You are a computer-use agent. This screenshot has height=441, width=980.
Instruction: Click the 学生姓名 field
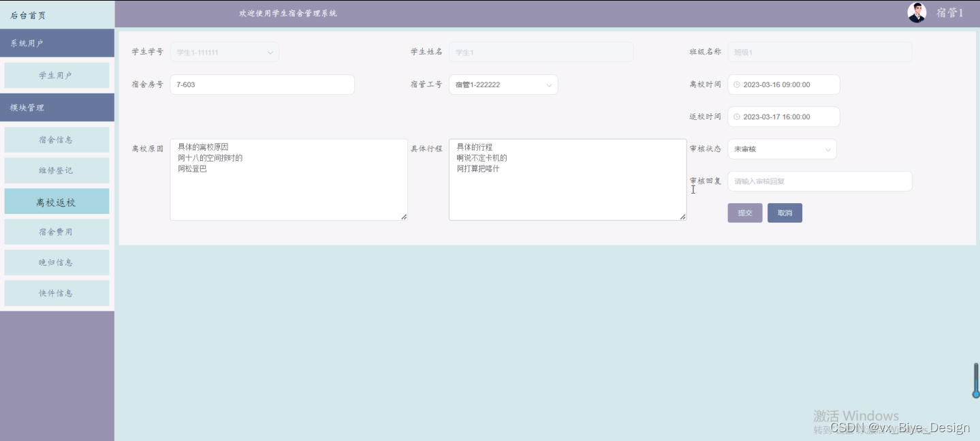[x=541, y=52]
